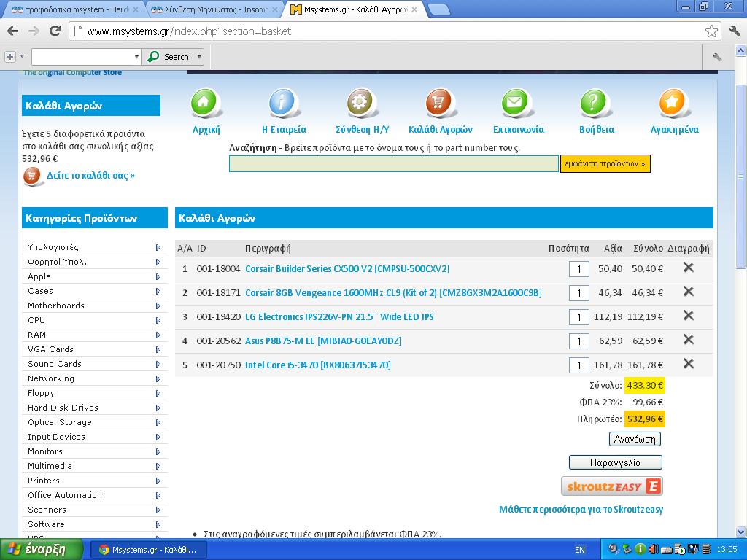Open the Σύνθεση Η/Υ gear icon
Screen dimensions: 747x560
[360, 103]
